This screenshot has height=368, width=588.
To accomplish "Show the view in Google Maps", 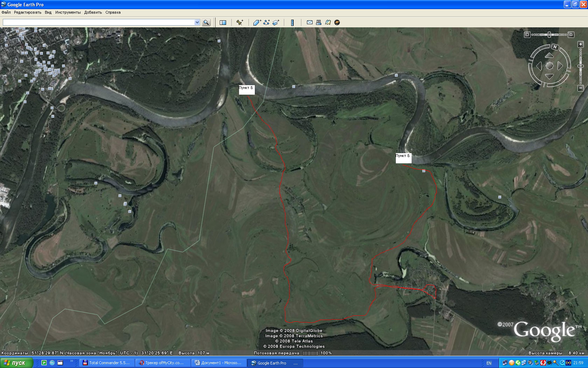I will (328, 22).
